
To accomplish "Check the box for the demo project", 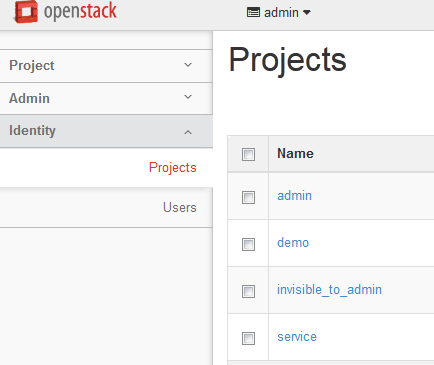I will pos(248,244).
